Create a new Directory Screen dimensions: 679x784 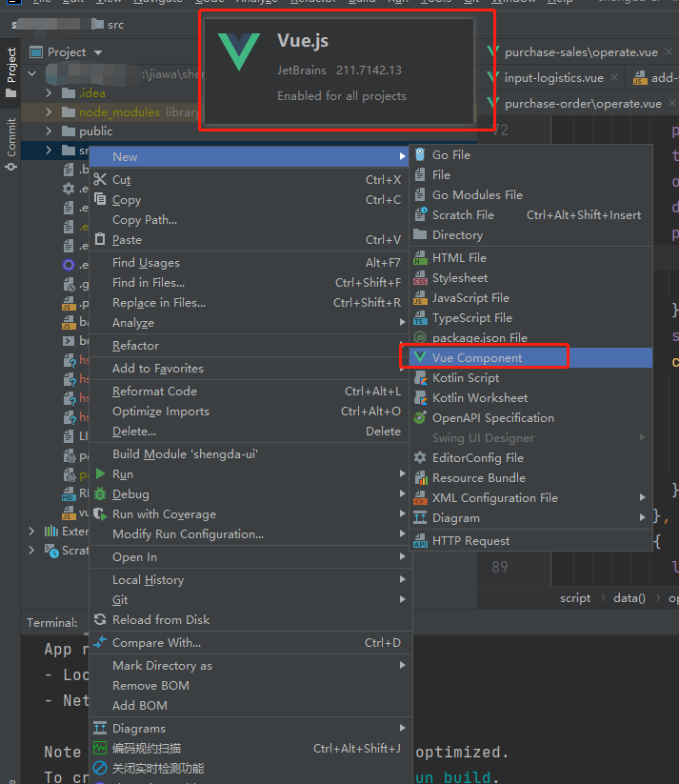531,235
